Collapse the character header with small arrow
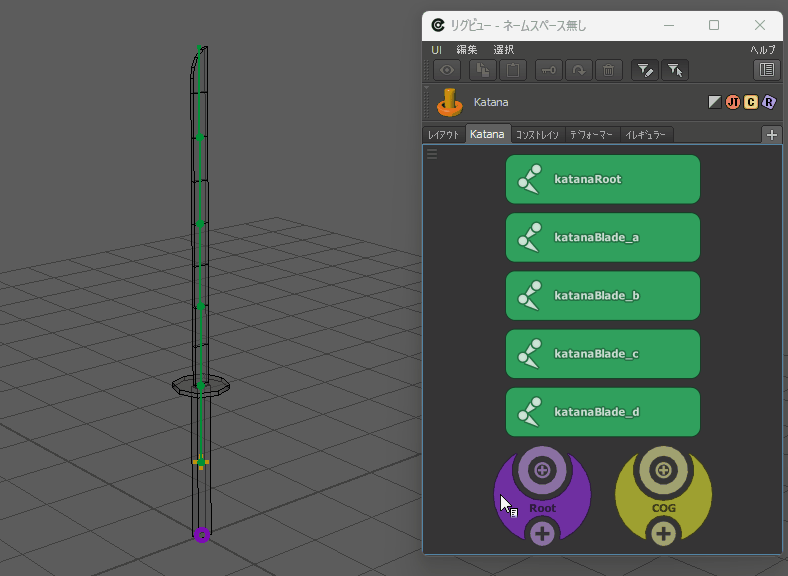Image resolution: width=788 pixels, height=576 pixels. (x=427, y=87)
